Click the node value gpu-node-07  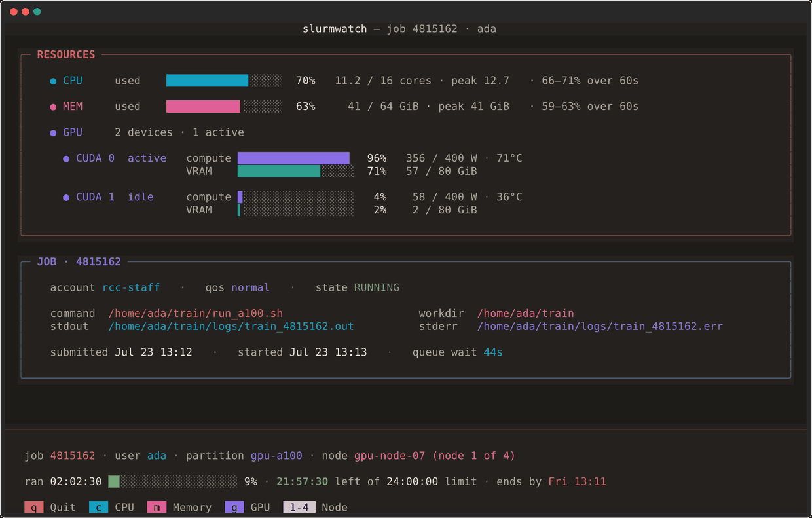(390, 456)
